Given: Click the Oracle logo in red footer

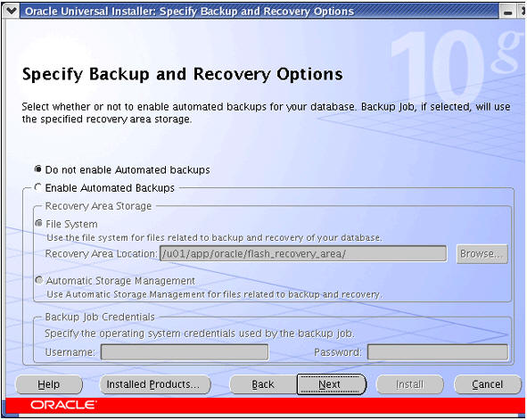Looking at the screenshot, I should click(x=63, y=405).
